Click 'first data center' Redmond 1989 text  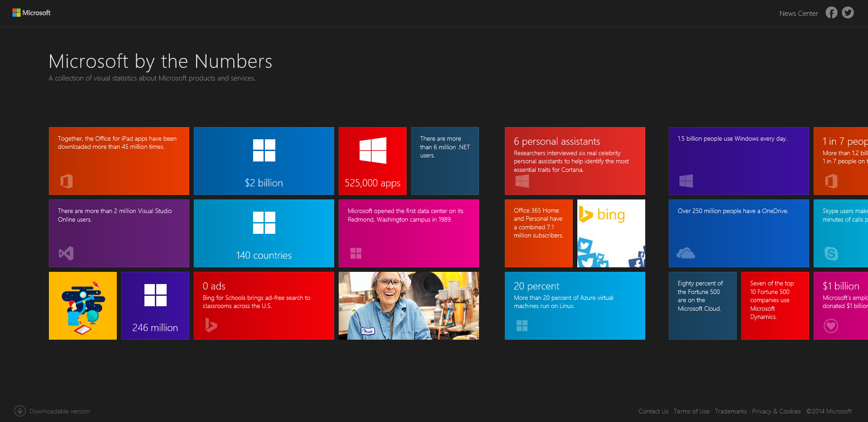[x=406, y=215]
